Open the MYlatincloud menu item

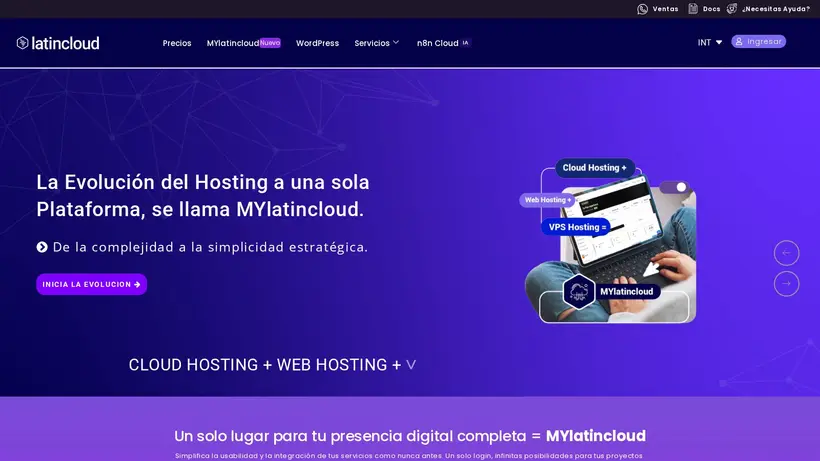pyautogui.click(x=233, y=43)
